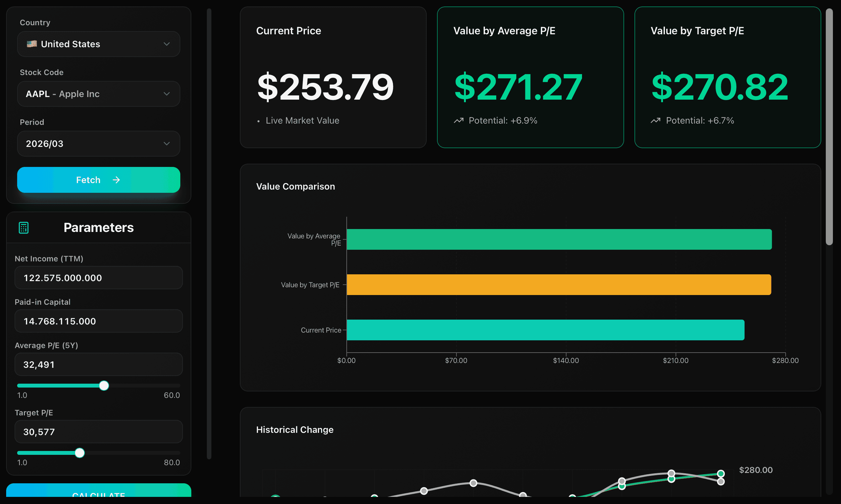Click the $280.00 label on Historical chart
Screen dimensions: 841x504
[x=756, y=470]
